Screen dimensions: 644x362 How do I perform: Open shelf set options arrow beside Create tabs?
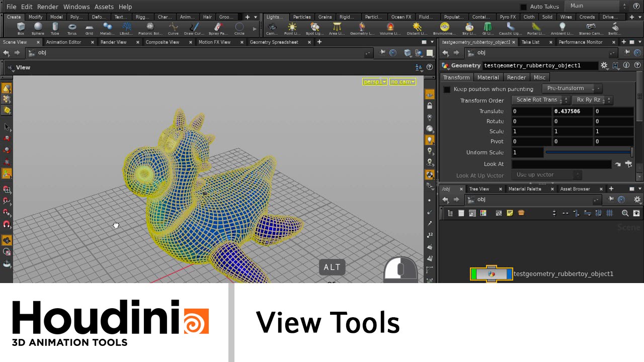[256, 17]
